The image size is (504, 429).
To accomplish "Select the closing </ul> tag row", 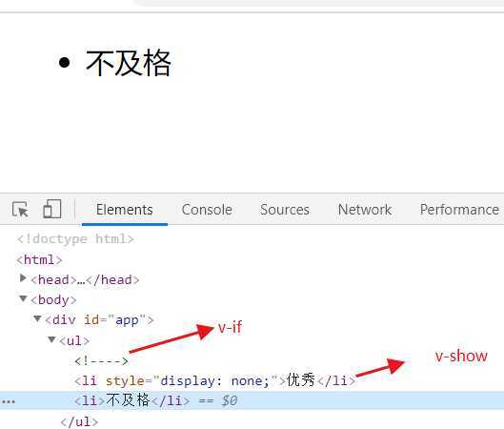I will pyautogui.click(x=79, y=421).
